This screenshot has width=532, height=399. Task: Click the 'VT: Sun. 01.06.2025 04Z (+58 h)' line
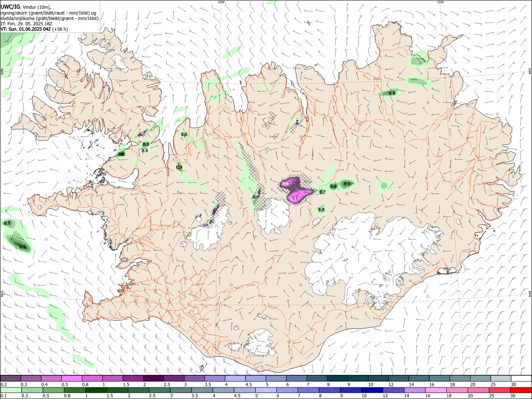(34, 29)
